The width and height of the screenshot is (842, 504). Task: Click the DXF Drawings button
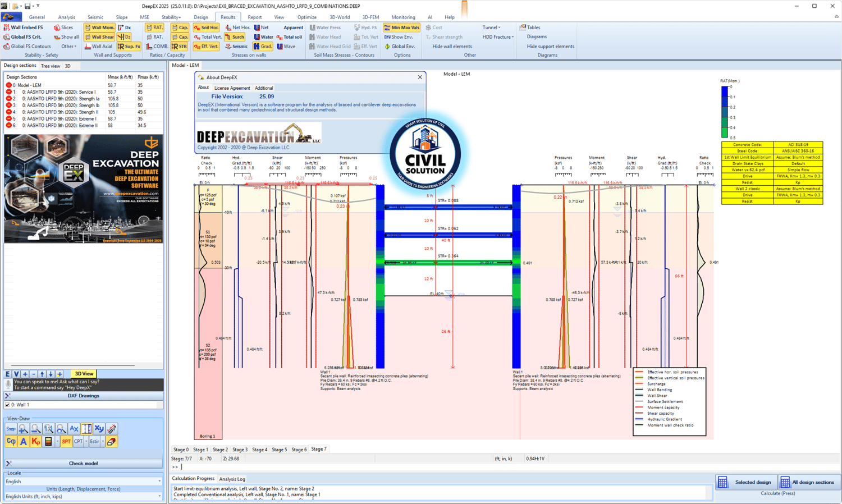(83, 396)
